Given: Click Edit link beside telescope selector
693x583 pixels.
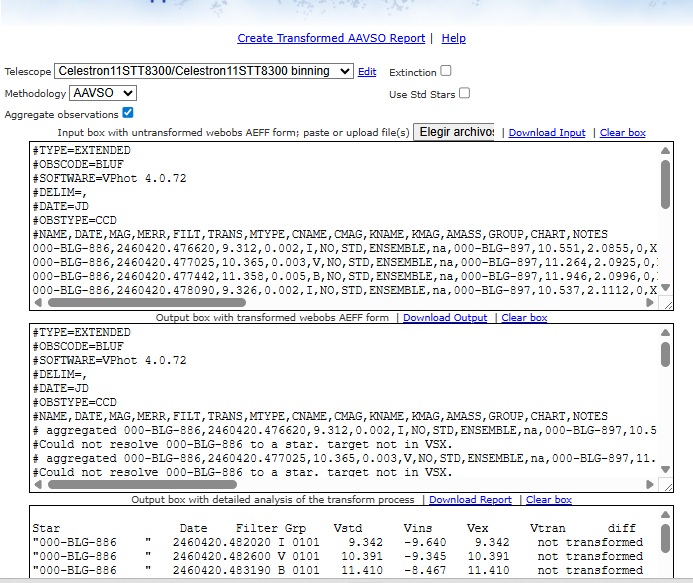Looking at the screenshot, I should click(367, 72).
